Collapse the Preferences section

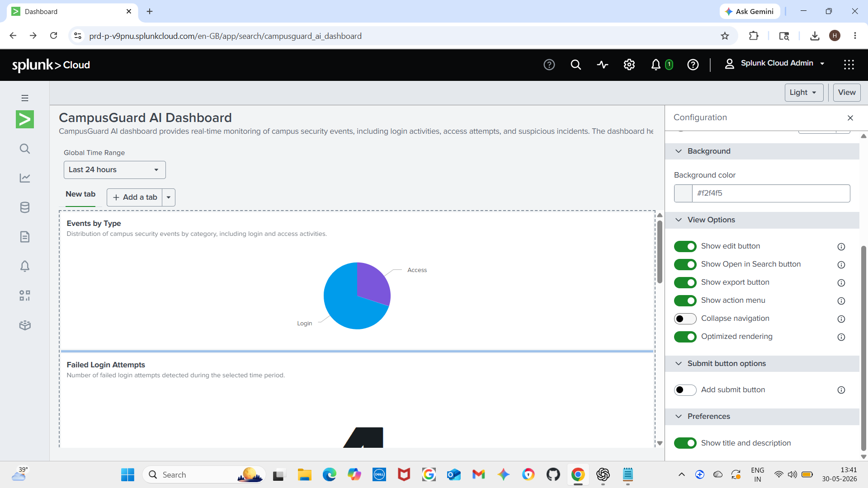762,417
